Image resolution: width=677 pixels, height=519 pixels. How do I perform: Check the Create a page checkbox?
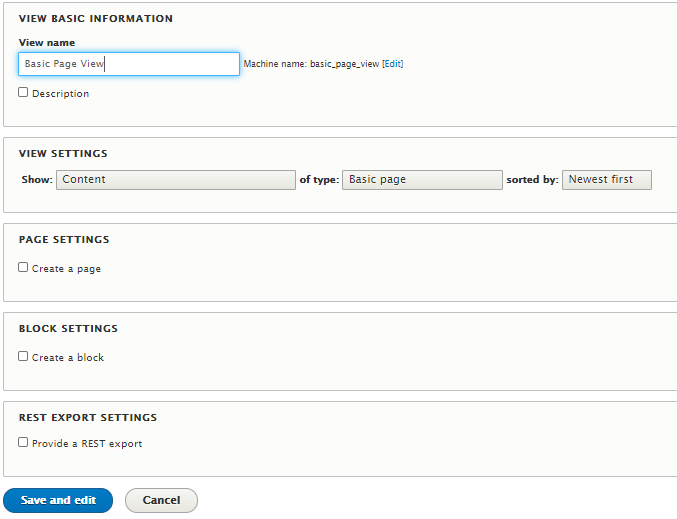pos(23,267)
